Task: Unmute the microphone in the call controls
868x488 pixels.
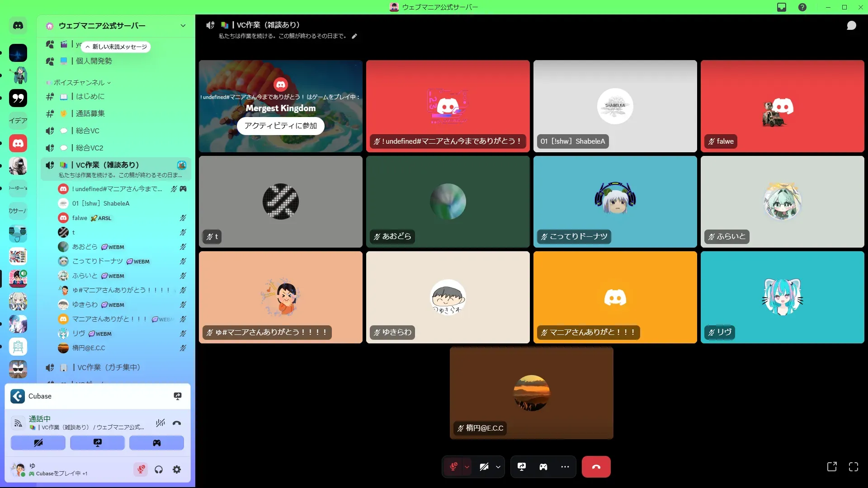Action: [x=453, y=467]
